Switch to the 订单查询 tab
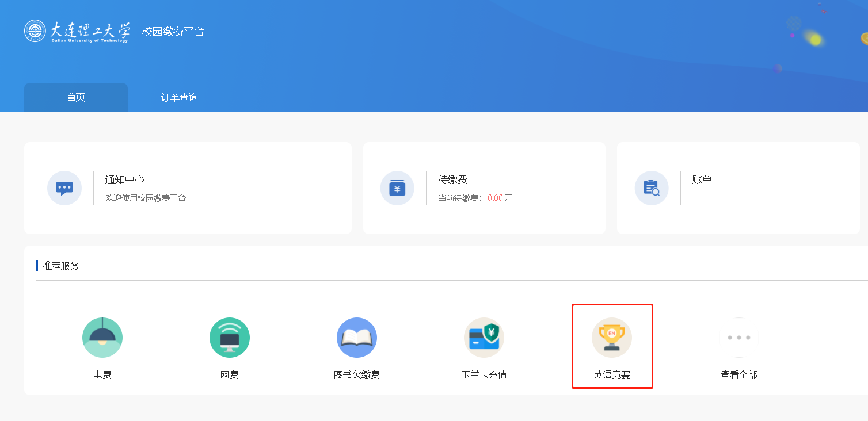The image size is (868, 421). (x=180, y=97)
